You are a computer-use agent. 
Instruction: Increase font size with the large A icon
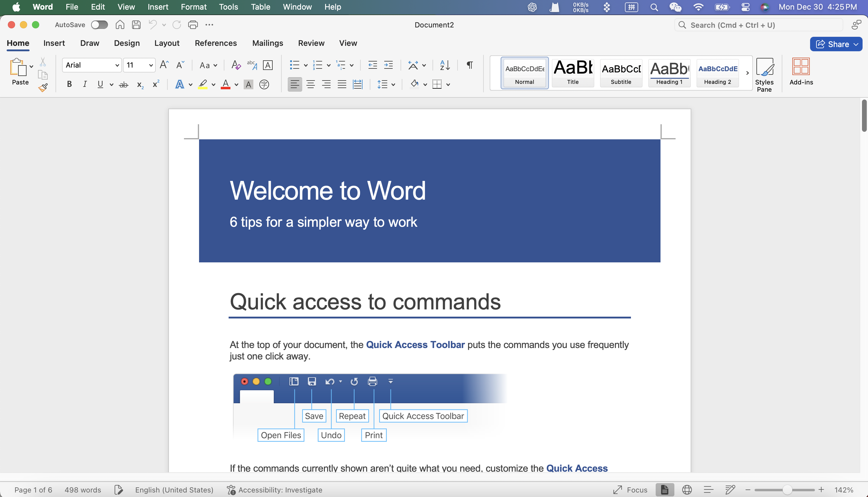(164, 65)
